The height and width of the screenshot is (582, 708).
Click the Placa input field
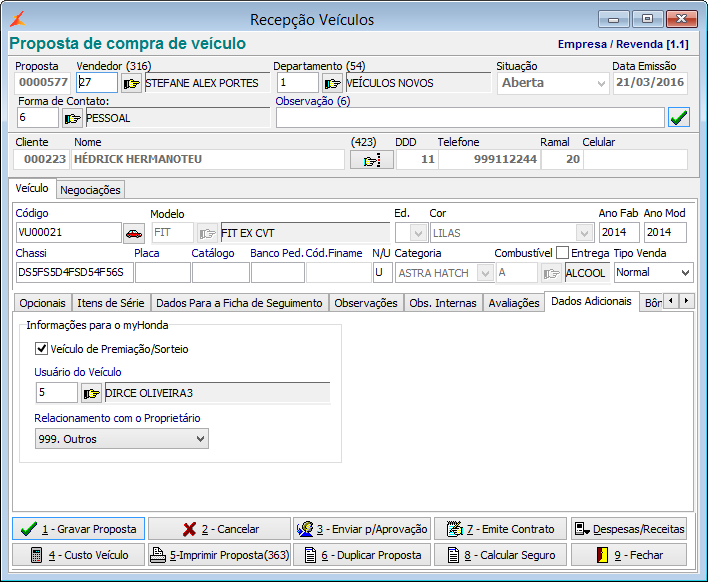coord(163,273)
